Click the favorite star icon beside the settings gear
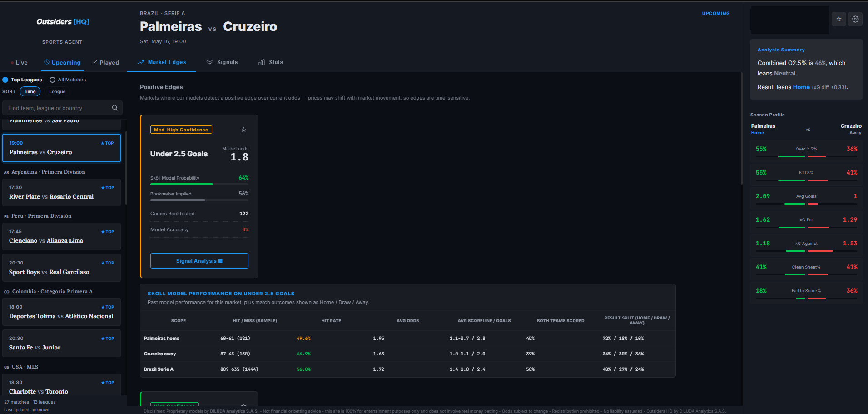Image resolution: width=868 pixels, height=414 pixels. tap(839, 19)
